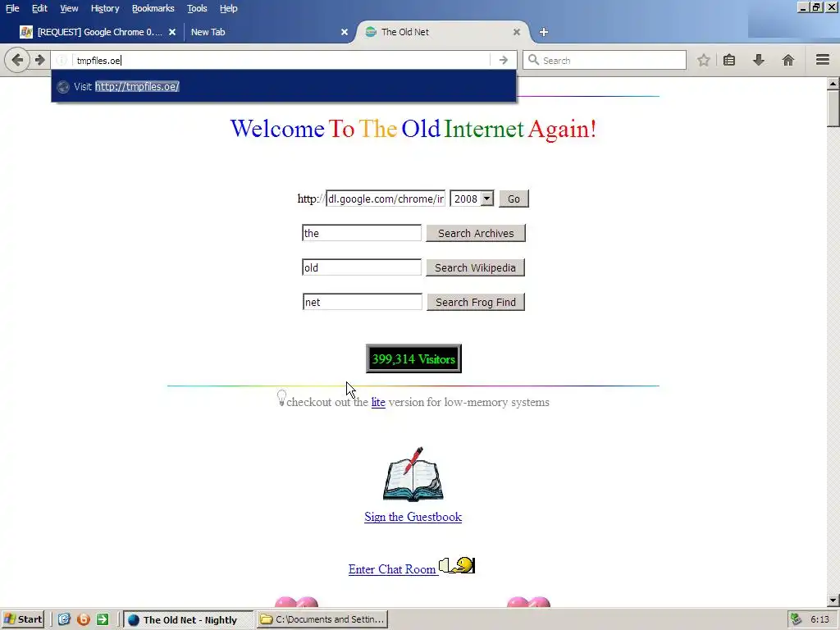Open Enter Chat Room link
This screenshot has width=840, height=630.
pyautogui.click(x=392, y=569)
